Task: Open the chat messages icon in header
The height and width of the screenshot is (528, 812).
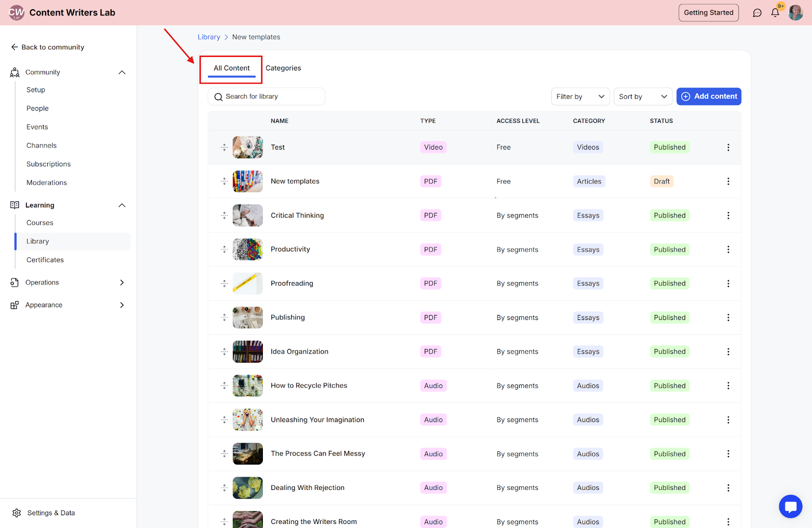Action: 757,13
